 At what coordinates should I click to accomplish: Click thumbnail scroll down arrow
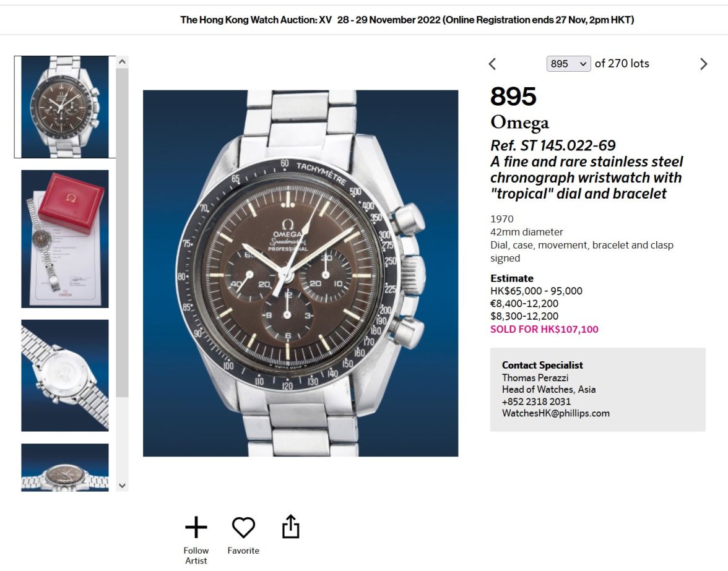[x=122, y=486]
